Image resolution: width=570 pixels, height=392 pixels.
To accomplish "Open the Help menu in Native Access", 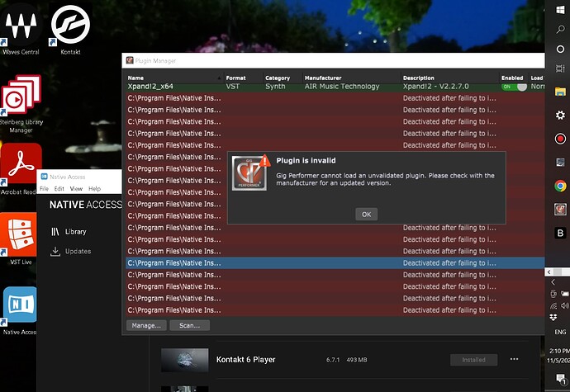I will (x=94, y=188).
